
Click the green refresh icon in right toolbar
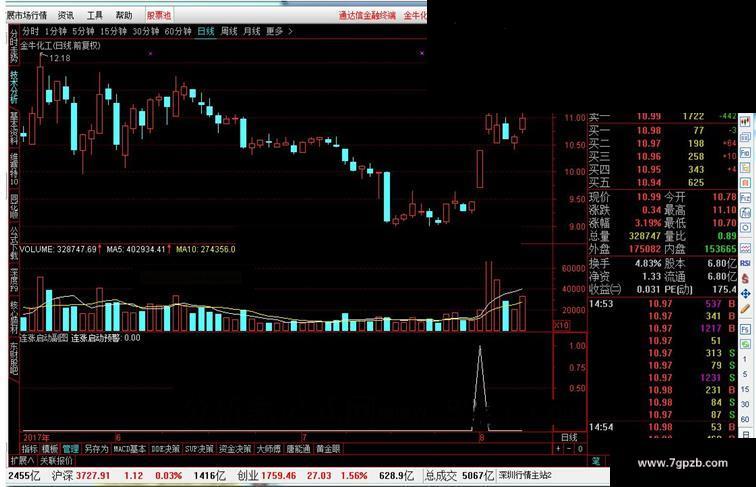(745, 344)
